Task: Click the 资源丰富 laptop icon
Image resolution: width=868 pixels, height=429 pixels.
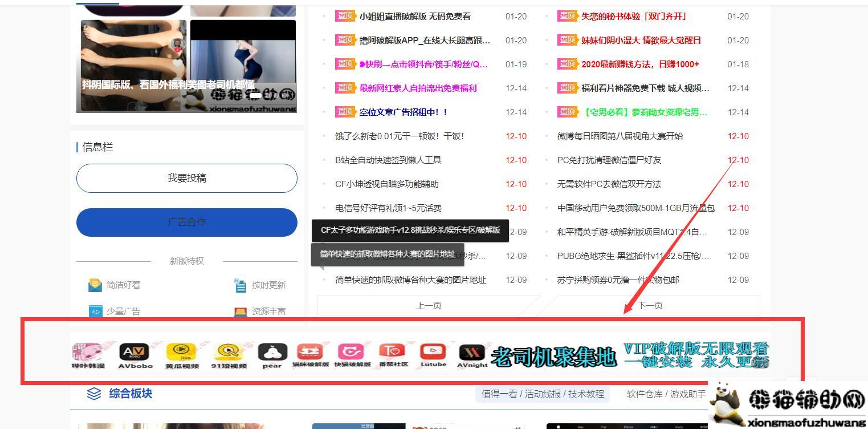Action: (x=241, y=311)
